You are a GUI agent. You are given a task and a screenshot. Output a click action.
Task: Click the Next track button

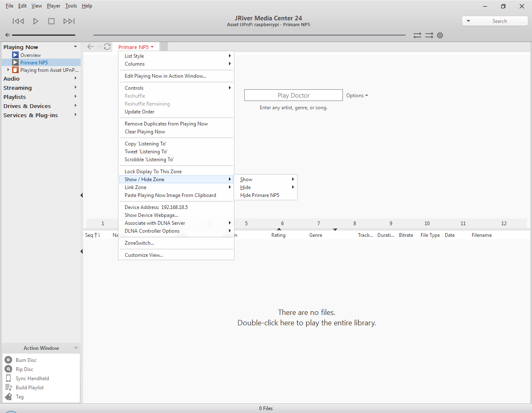69,21
